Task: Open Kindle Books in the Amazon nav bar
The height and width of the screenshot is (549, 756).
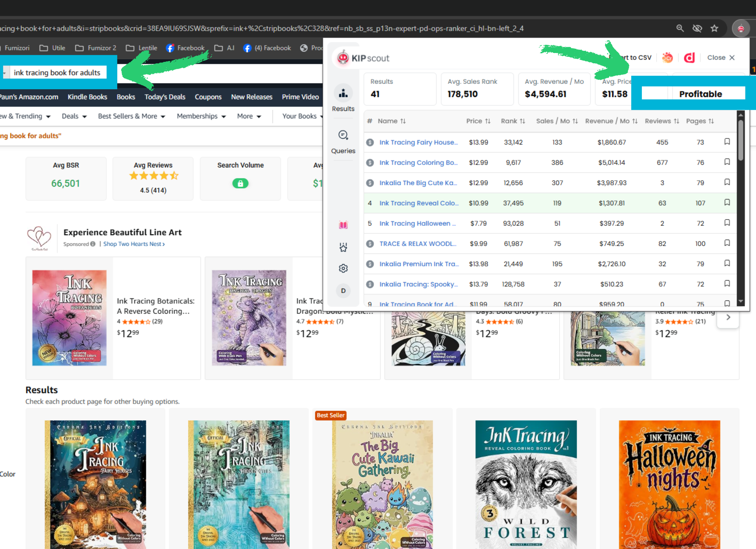Action: [x=87, y=97]
